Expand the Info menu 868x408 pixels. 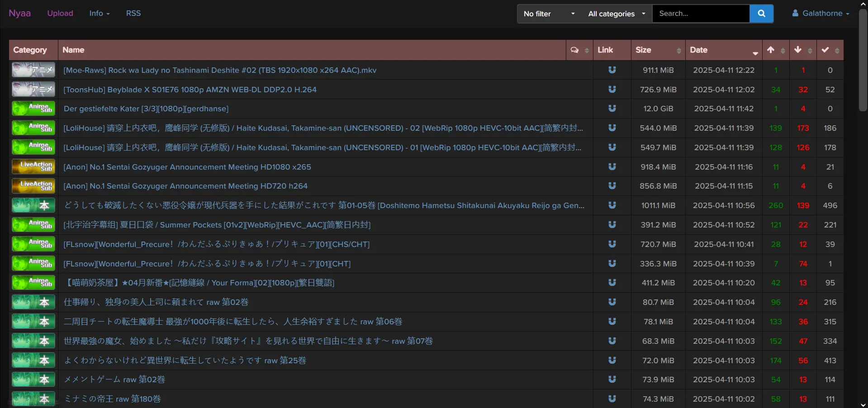(x=100, y=14)
